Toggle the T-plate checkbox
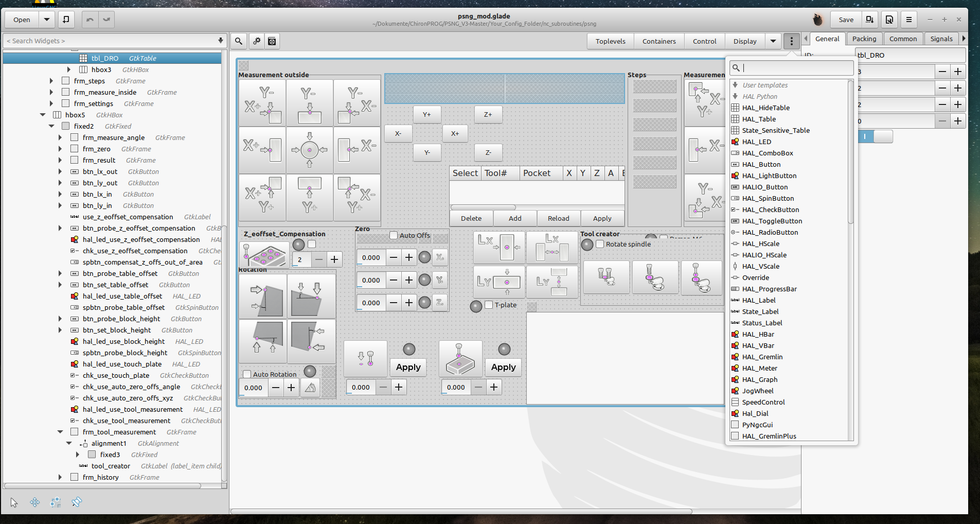This screenshot has width=980, height=524. tap(489, 305)
